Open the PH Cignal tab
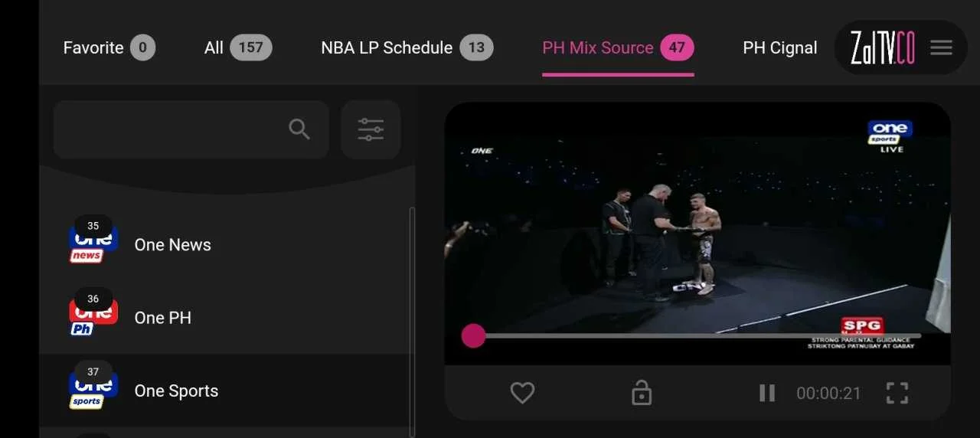This screenshot has height=438, width=980. (x=780, y=47)
